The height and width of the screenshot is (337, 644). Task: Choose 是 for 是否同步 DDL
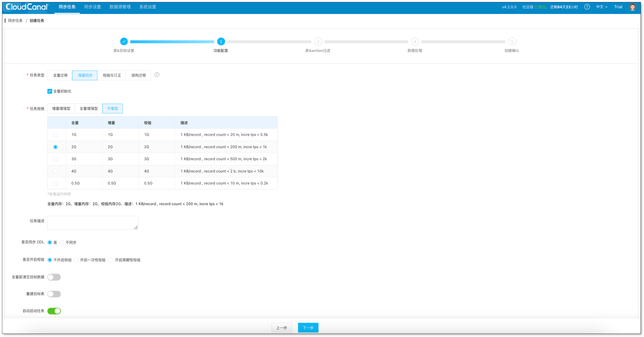(x=50, y=242)
